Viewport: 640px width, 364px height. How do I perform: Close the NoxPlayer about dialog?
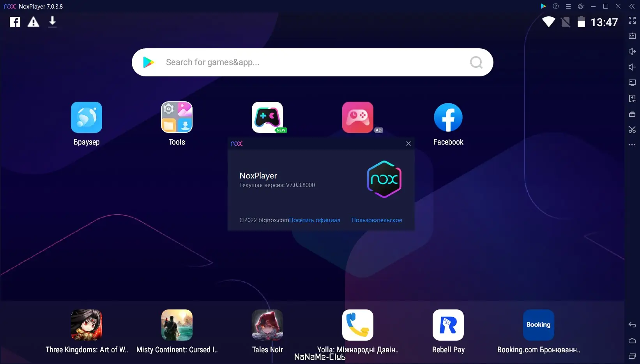tap(408, 143)
